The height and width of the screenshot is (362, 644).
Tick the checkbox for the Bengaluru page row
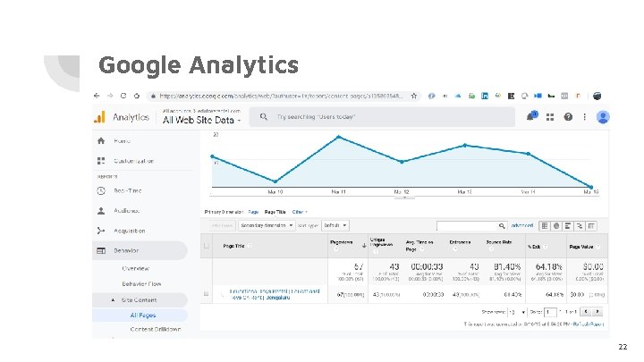207,294
